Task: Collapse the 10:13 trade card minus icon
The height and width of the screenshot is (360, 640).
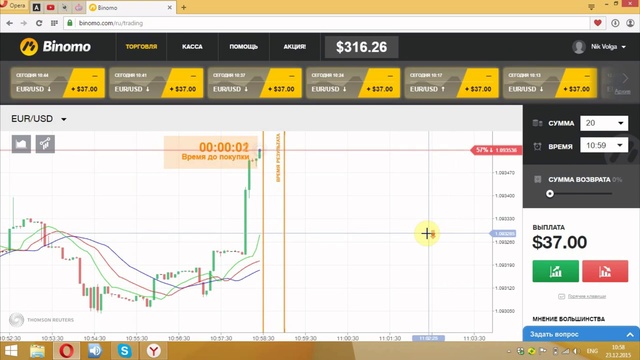Action: [x=587, y=76]
